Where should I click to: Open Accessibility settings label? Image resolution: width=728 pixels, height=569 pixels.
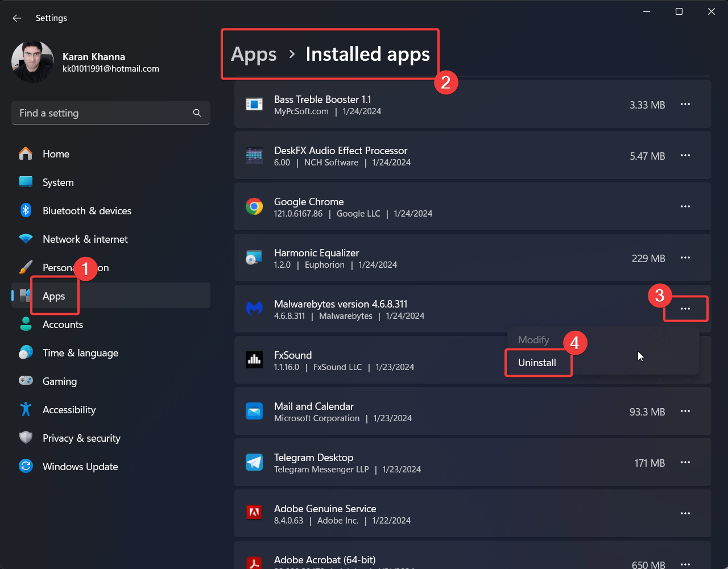(x=69, y=410)
